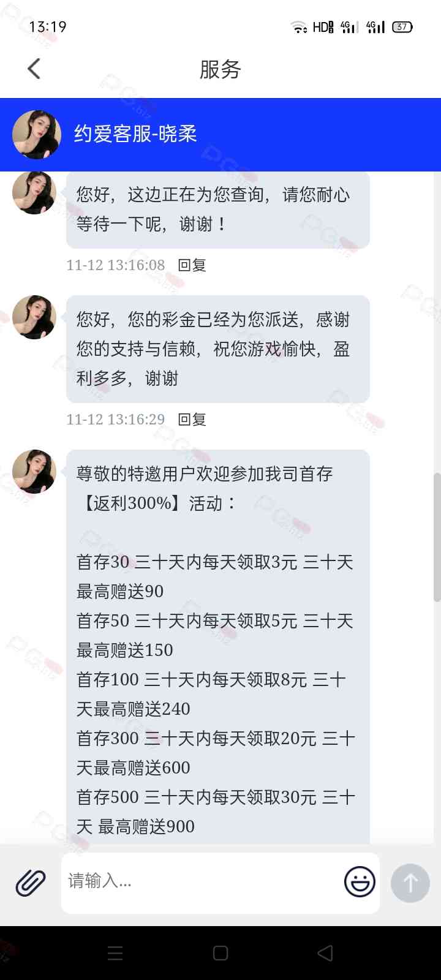Viewport: 441px width, 980px height.
Task: Click the chat scrollbar on the right edge
Action: (437, 537)
